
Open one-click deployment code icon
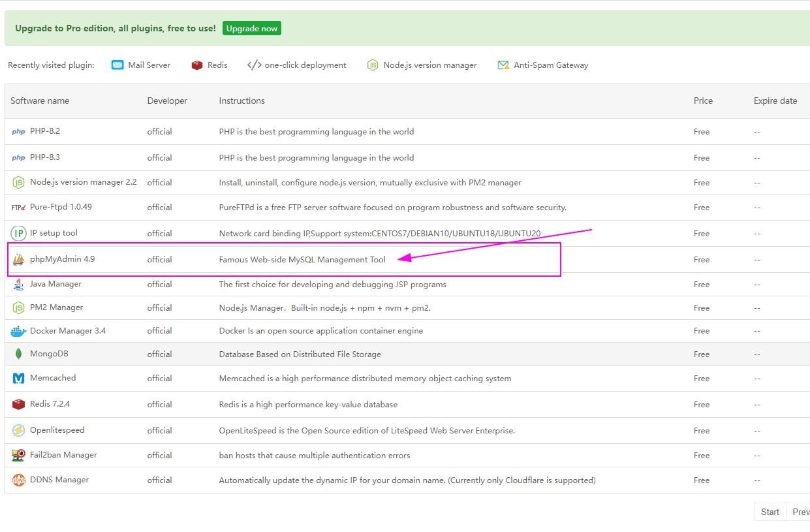tap(254, 65)
